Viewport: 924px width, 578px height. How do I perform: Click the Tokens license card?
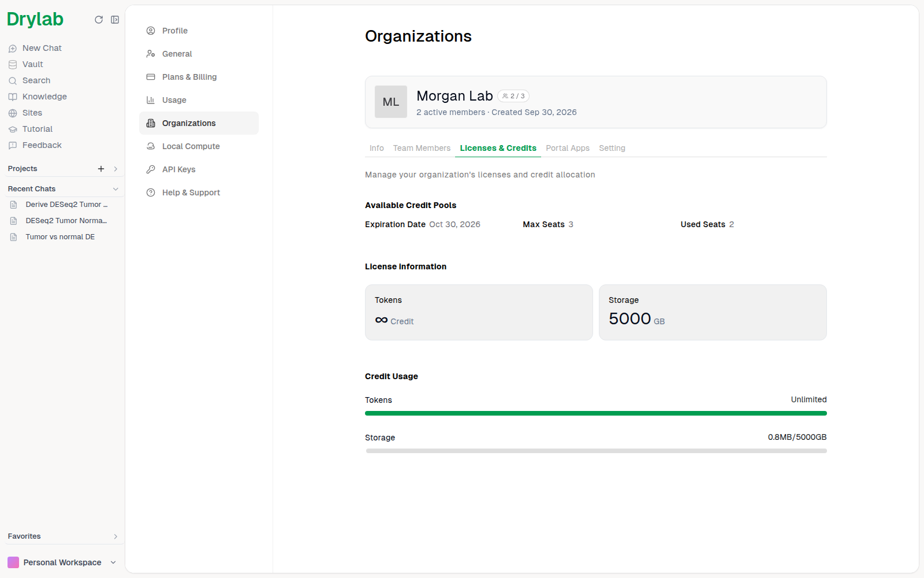pos(479,312)
